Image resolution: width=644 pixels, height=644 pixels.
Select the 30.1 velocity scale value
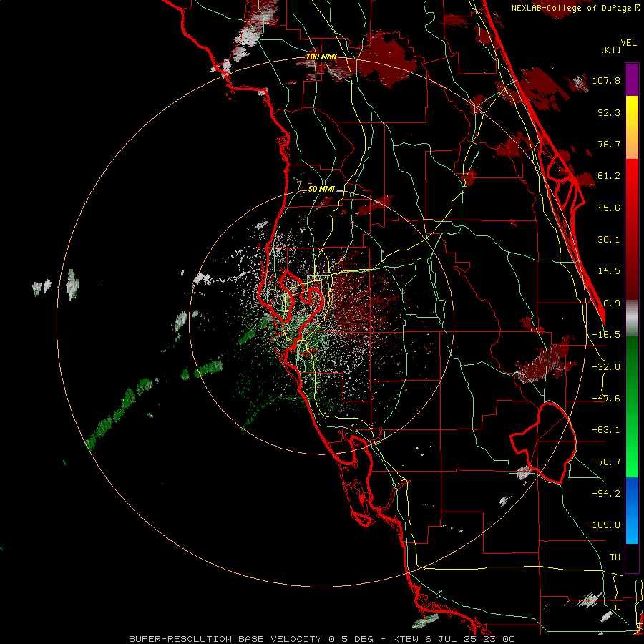point(609,240)
